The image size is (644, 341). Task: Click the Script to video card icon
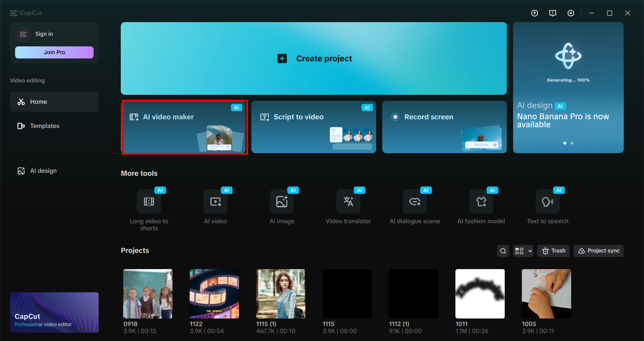click(265, 117)
